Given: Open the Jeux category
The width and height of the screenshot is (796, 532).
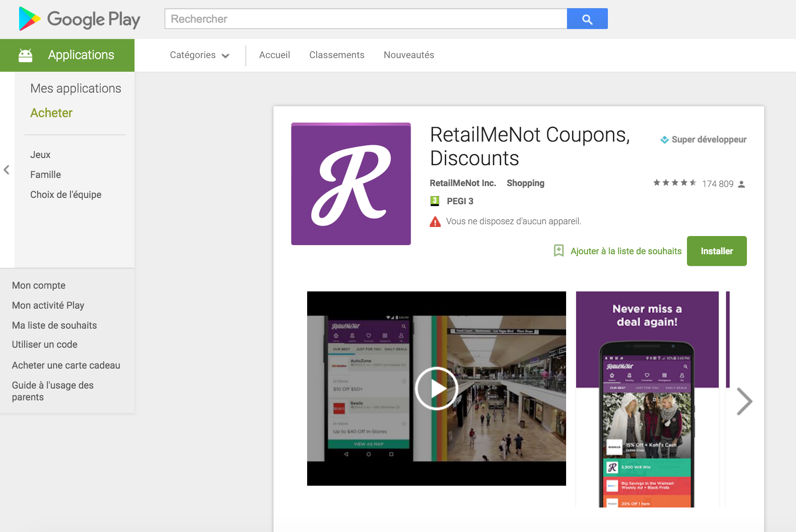Looking at the screenshot, I should pos(40,155).
